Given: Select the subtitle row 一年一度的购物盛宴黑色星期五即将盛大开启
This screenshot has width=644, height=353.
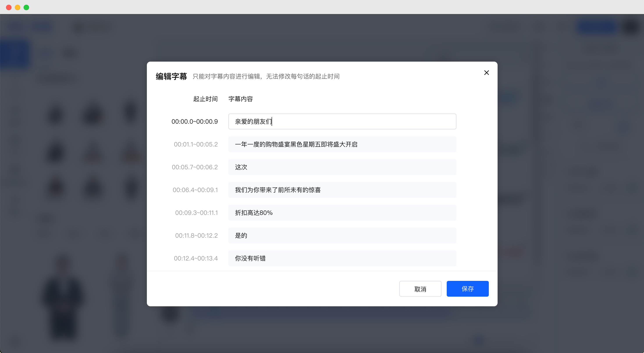Looking at the screenshot, I should tap(342, 144).
